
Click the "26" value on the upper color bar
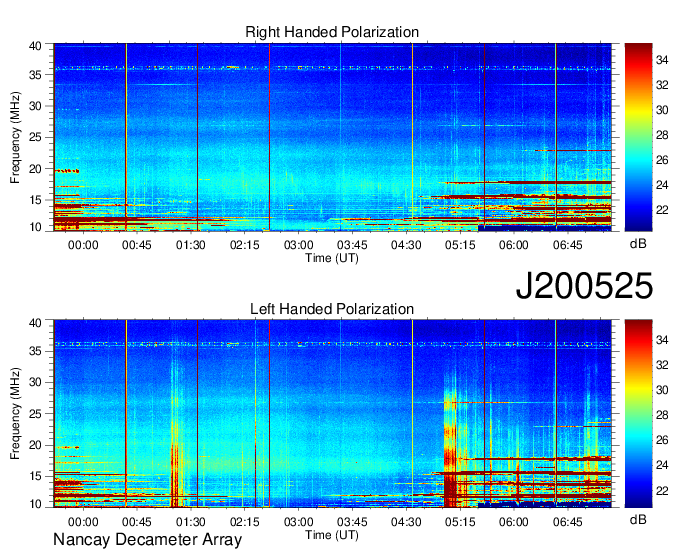662,160
